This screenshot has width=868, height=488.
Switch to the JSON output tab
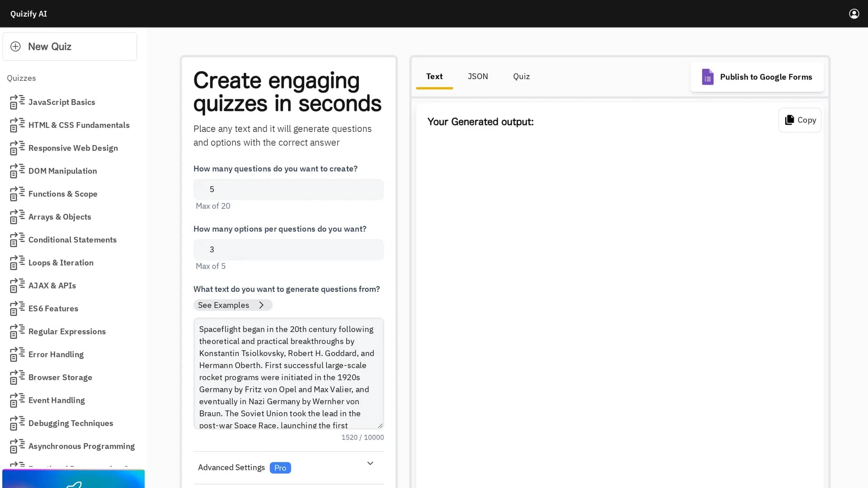tap(478, 76)
